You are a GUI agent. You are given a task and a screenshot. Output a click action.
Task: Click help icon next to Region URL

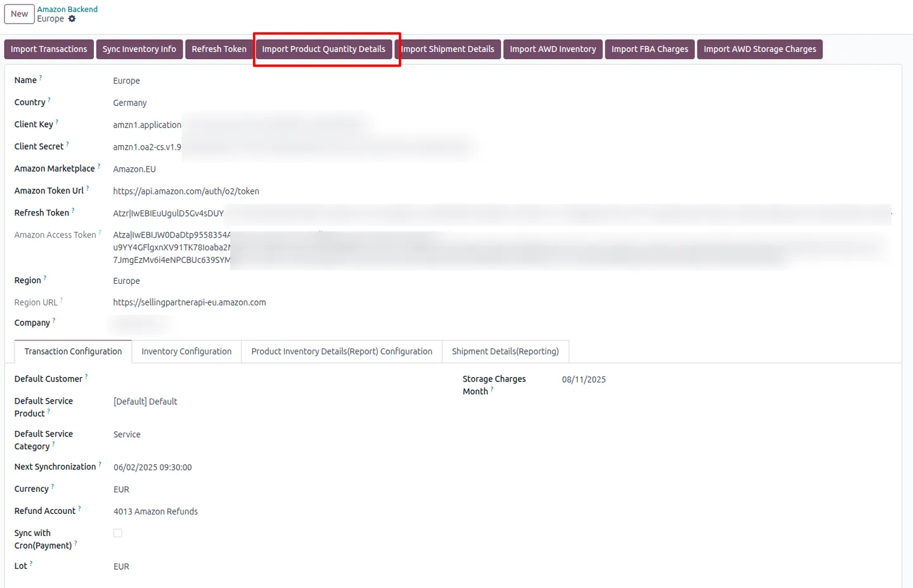tap(62, 300)
